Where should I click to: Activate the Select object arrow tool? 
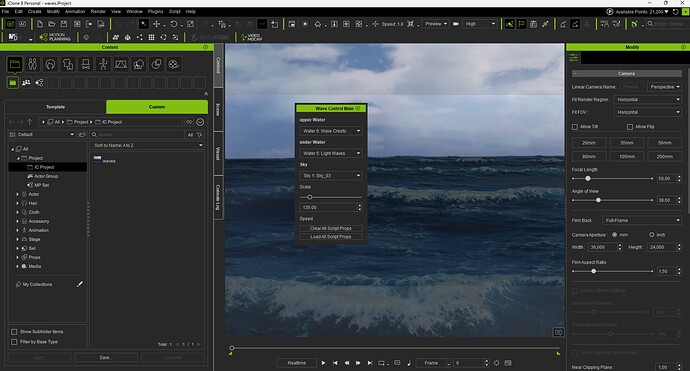tap(143, 24)
